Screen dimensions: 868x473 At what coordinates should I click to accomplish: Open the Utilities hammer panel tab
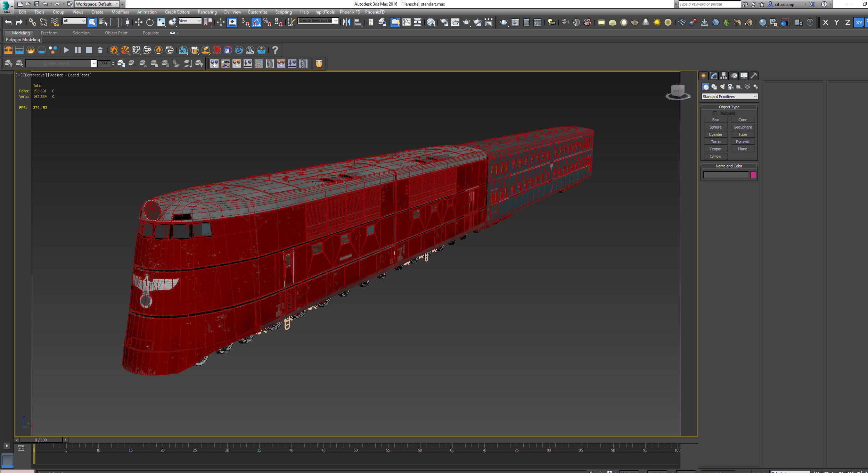(x=754, y=75)
